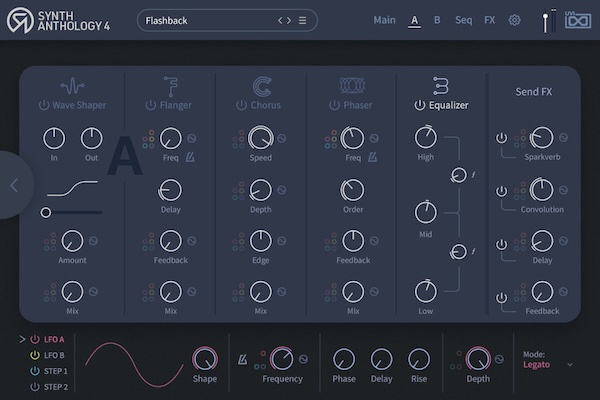Click modulation icon beside Convolution send
The width and height of the screenshot is (600, 400).
click(x=563, y=190)
